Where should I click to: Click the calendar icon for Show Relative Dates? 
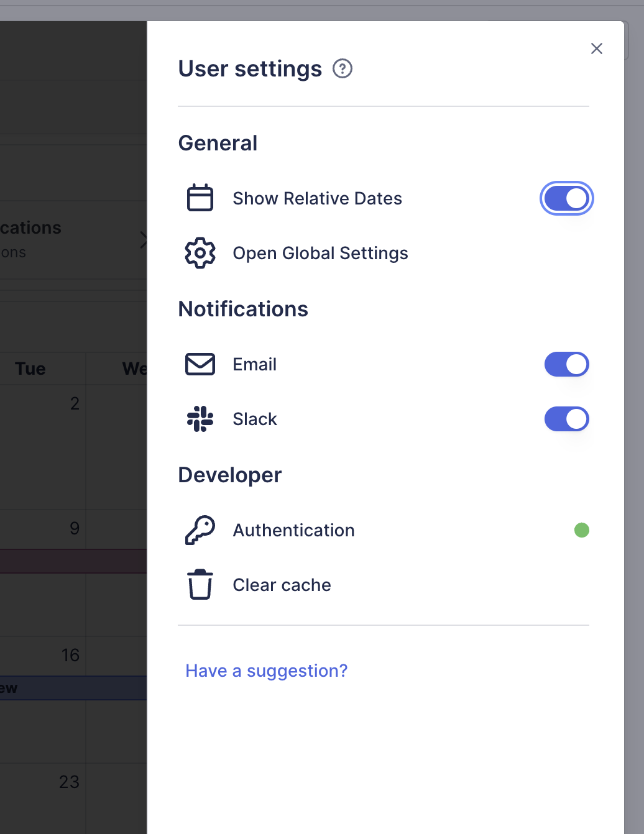200,198
